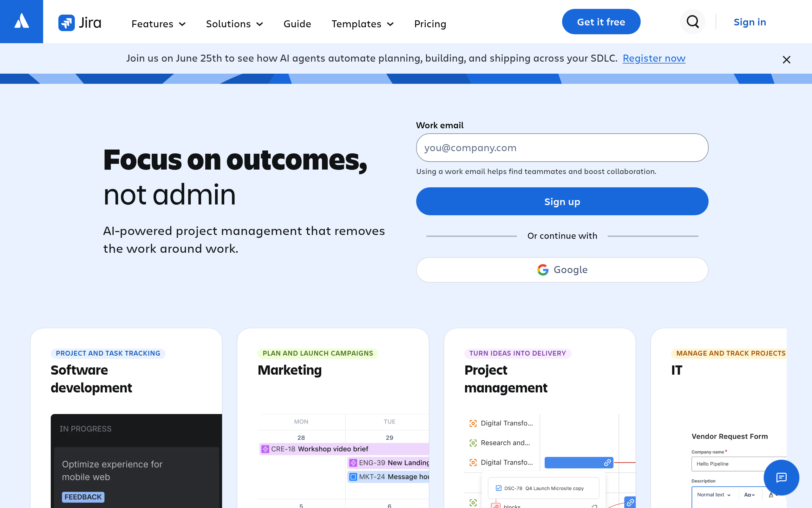The image size is (812, 508).
Task: Go to the Guide page
Action: tap(297, 24)
